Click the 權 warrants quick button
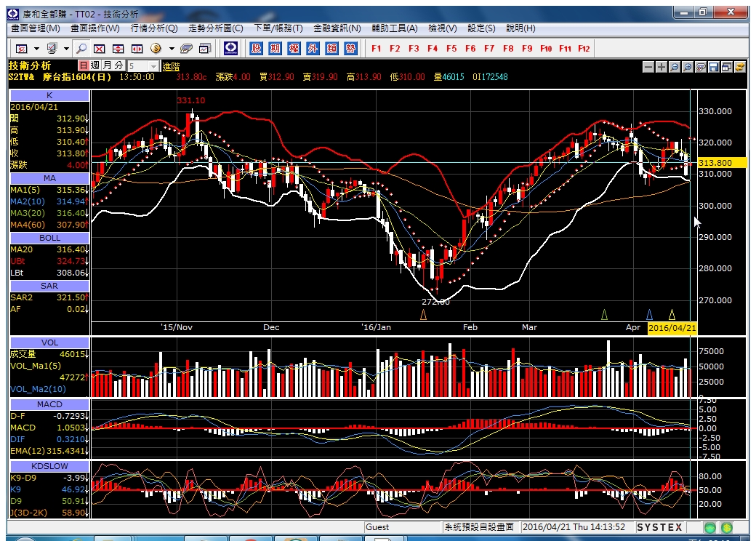This screenshot has height=541, width=756. 294,48
